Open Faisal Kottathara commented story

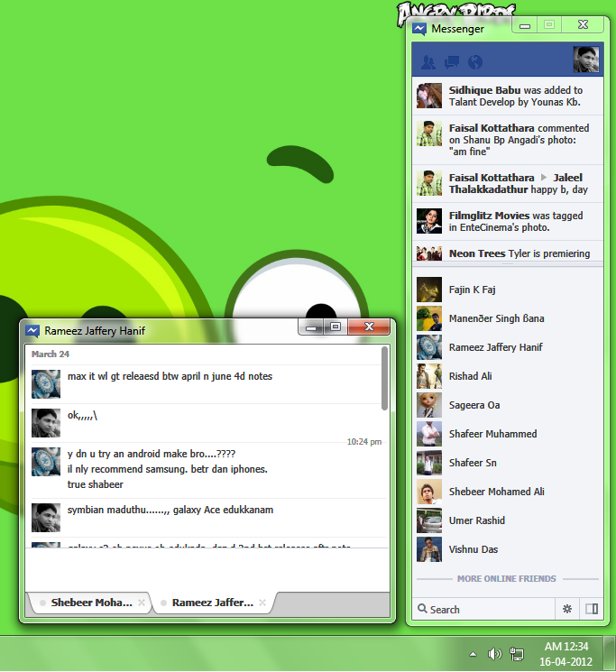pos(508,140)
